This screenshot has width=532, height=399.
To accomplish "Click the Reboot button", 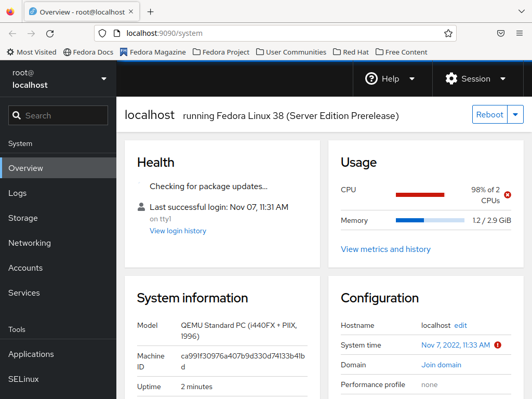I will pos(489,114).
